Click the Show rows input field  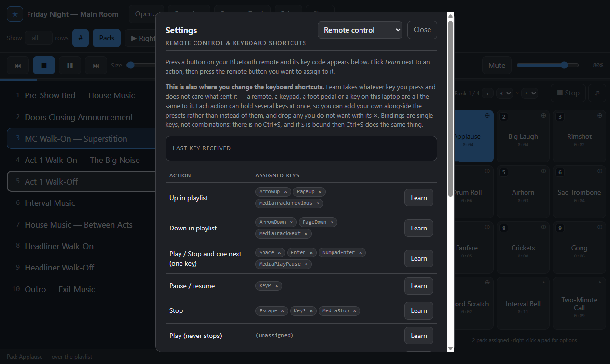pyautogui.click(x=39, y=38)
